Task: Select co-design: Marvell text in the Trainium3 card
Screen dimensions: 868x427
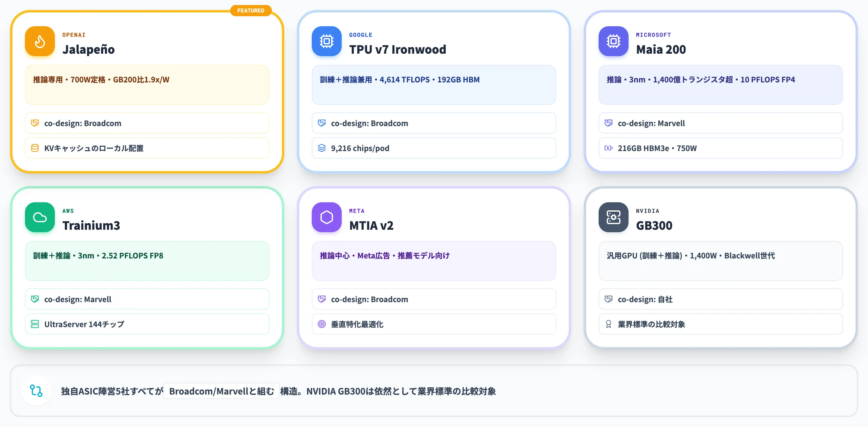Action: pos(78,299)
